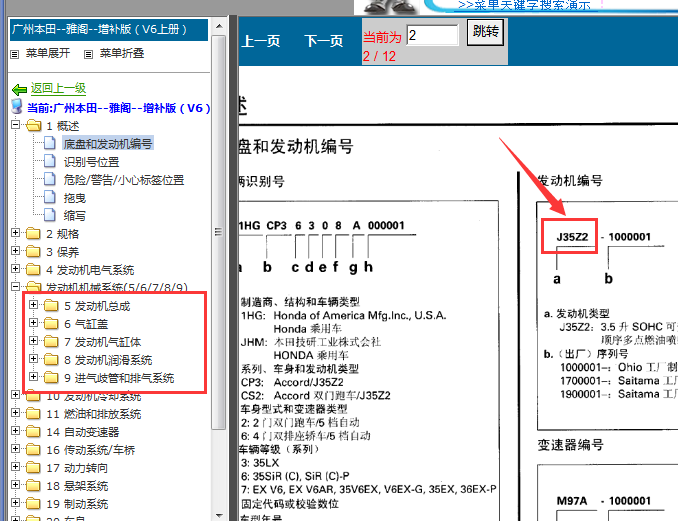Expand the 17 动力转向 node
This screenshot has width=678, height=521.
pyautogui.click(x=16, y=466)
